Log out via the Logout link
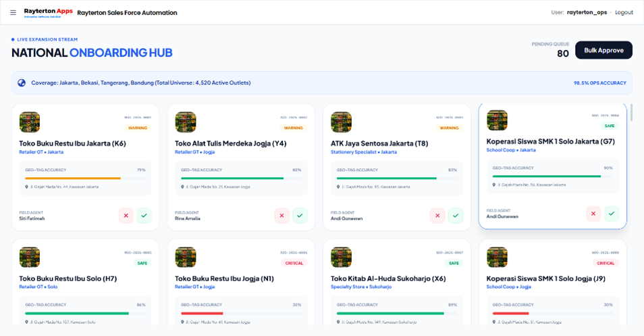Viewport: 644px width, 336px height. (624, 12)
